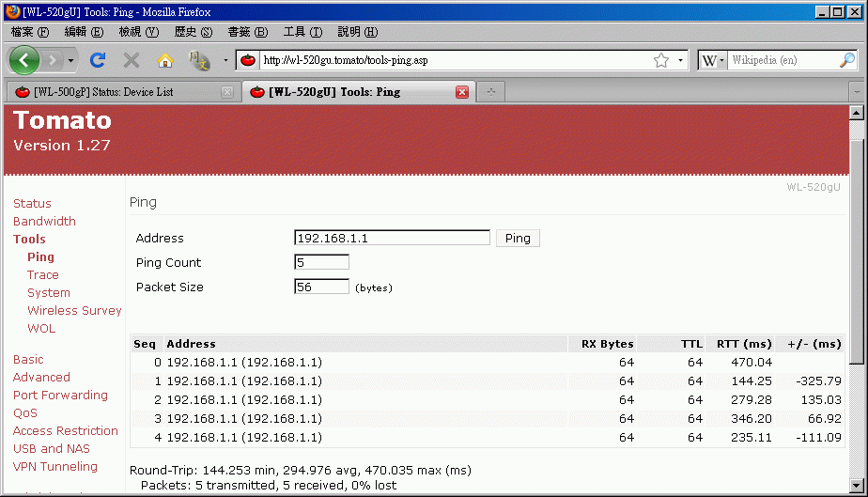868x497 pixels.
Task: Open the back/forward history dropdown arrow
Action: (x=70, y=60)
